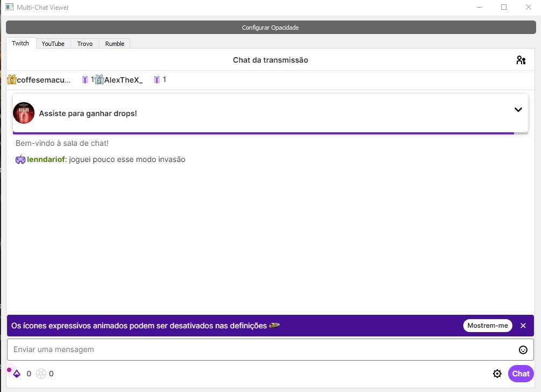Dismiss the animated emotes notice banner
The image size is (541, 392).
[x=523, y=326]
